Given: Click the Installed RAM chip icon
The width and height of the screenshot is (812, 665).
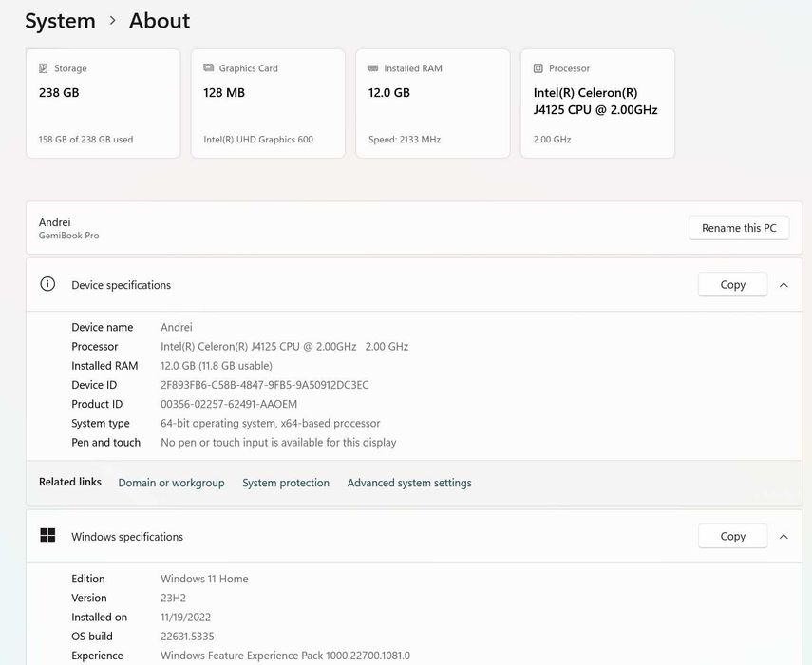Looking at the screenshot, I should tap(373, 68).
